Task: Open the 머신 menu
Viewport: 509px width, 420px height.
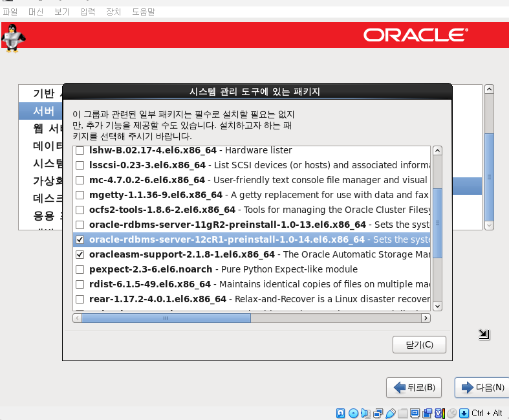Action: click(x=36, y=12)
